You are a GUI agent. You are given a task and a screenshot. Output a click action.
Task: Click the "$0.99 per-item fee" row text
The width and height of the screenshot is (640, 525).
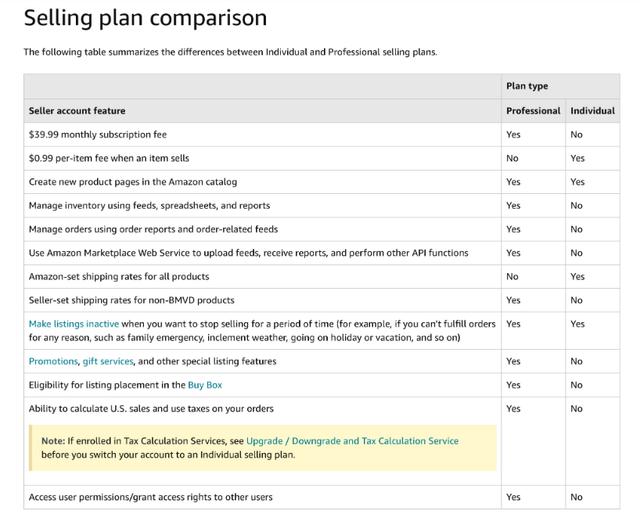[x=109, y=158]
